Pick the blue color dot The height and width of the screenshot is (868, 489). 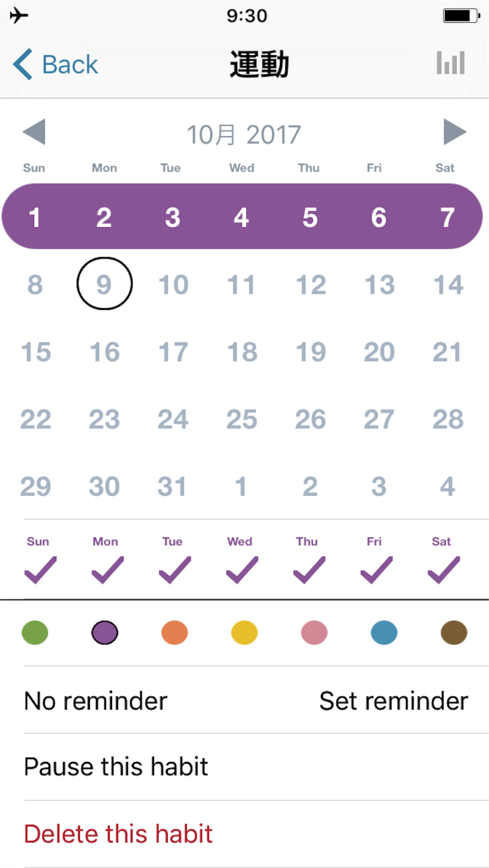tap(384, 632)
